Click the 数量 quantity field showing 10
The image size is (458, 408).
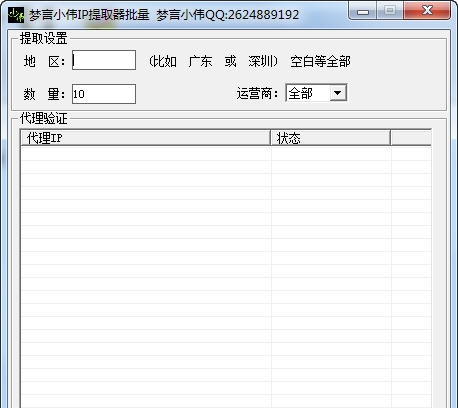[x=104, y=94]
